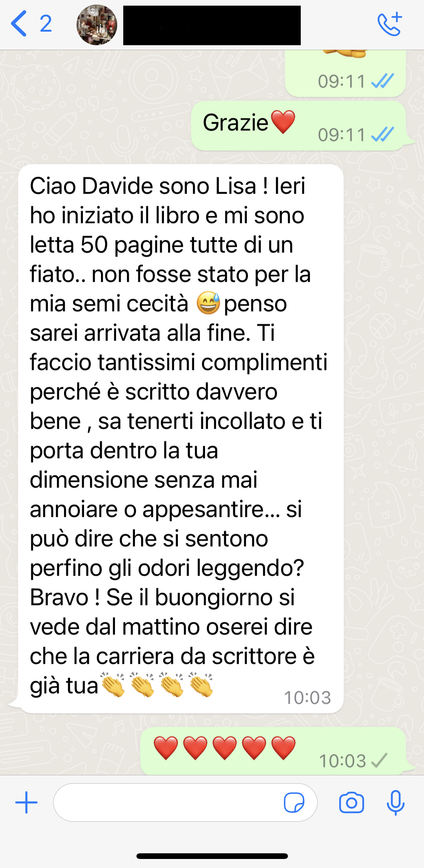424x868 pixels.
Task: Tap the unread count badge 2
Action: (x=46, y=24)
